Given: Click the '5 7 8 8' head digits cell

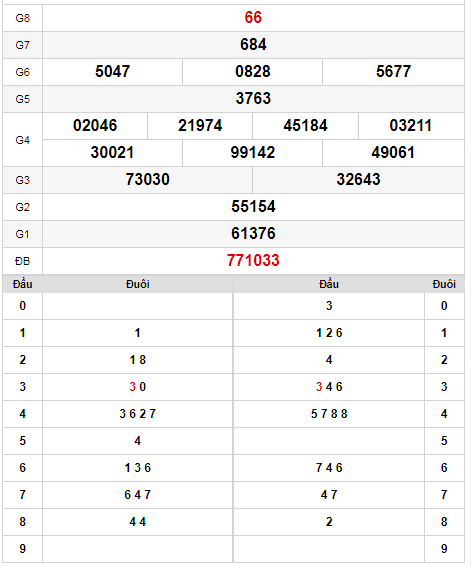Looking at the screenshot, I should coord(329,414).
